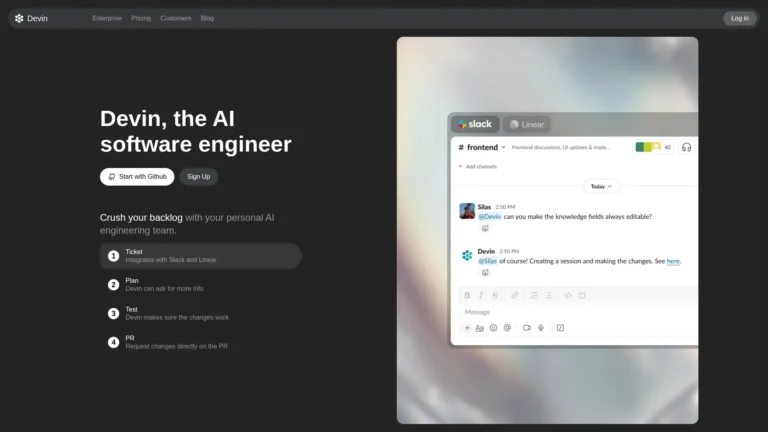Click the plus attachment icon in the composer

pos(466,328)
